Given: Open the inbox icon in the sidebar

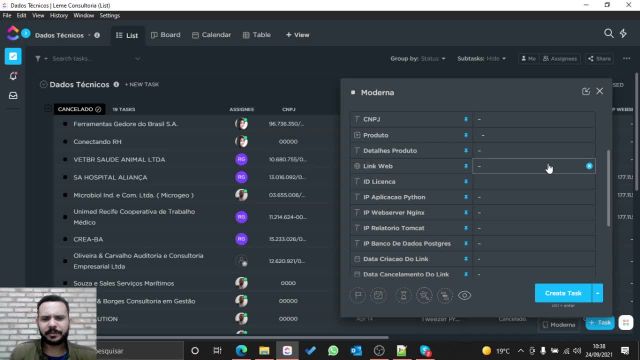Looking at the screenshot, I should 13,96.
